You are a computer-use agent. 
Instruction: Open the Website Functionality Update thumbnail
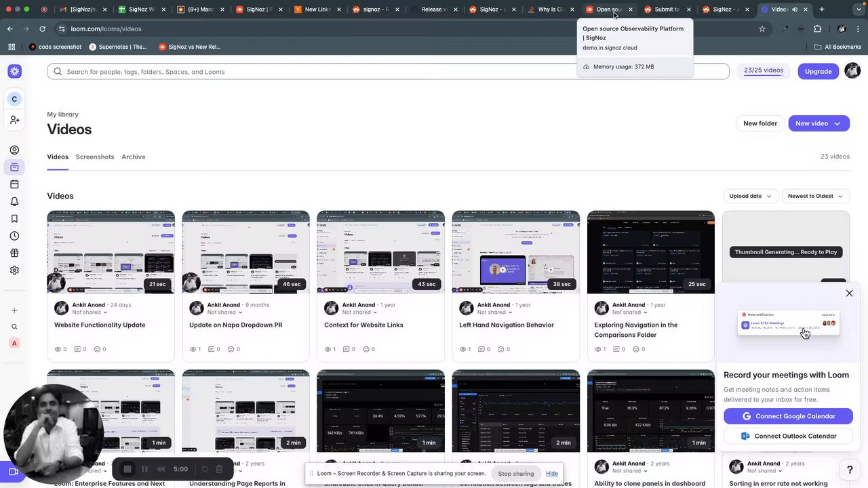click(x=111, y=252)
